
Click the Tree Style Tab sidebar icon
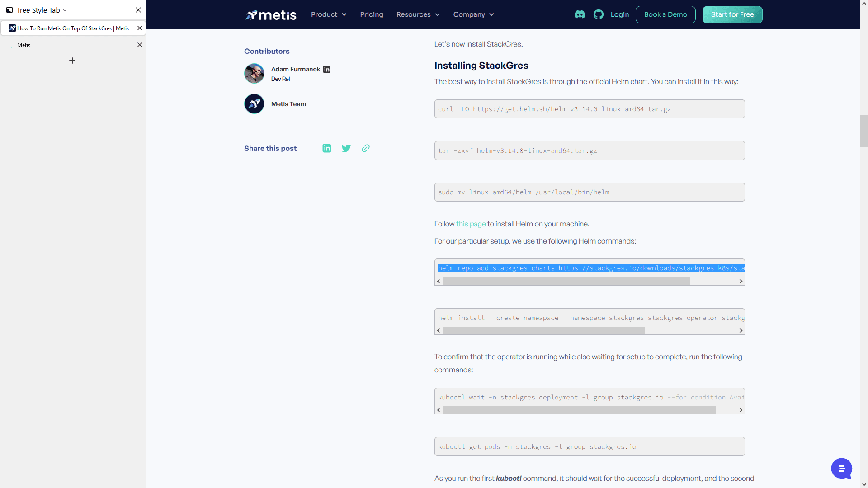9,10
